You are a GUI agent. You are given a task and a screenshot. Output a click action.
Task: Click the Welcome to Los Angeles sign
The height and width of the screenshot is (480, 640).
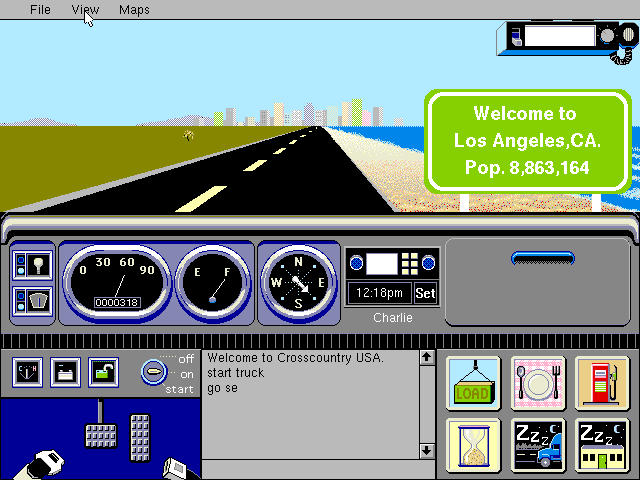(x=527, y=140)
